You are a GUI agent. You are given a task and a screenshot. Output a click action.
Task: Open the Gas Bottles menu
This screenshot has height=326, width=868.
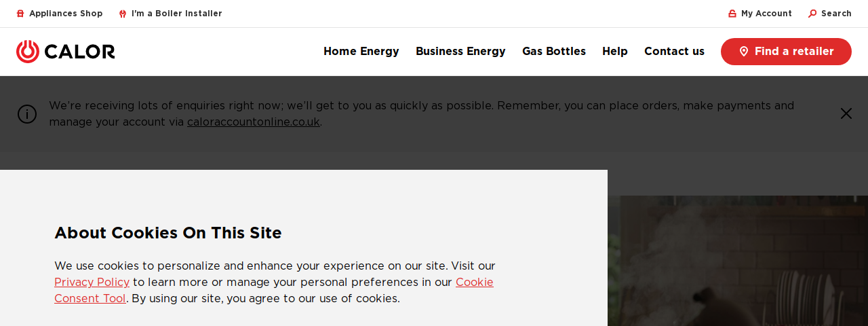(x=554, y=52)
